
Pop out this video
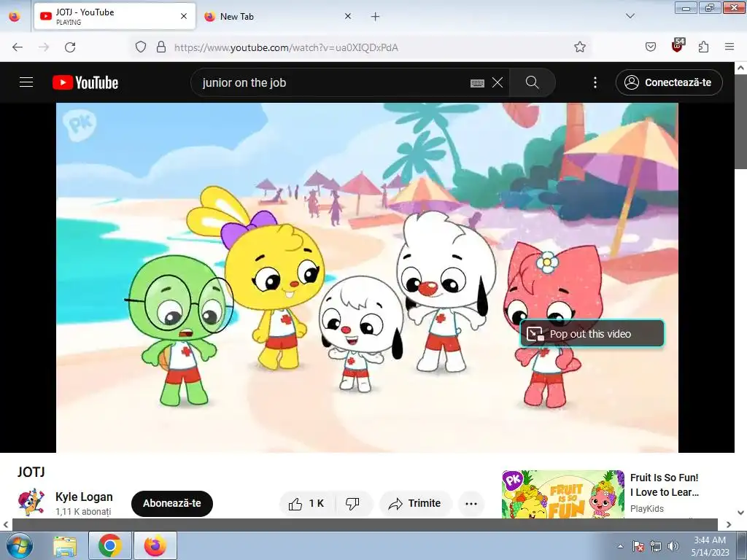[592, 333]
